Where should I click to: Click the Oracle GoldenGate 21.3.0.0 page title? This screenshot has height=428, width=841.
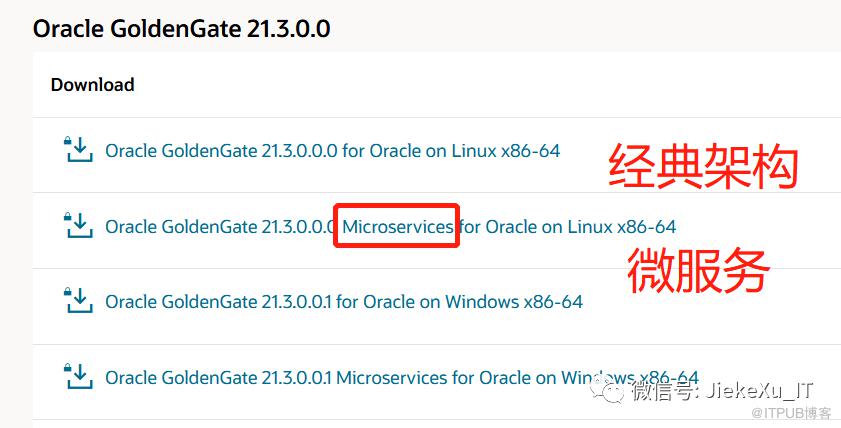pos(181,29)
